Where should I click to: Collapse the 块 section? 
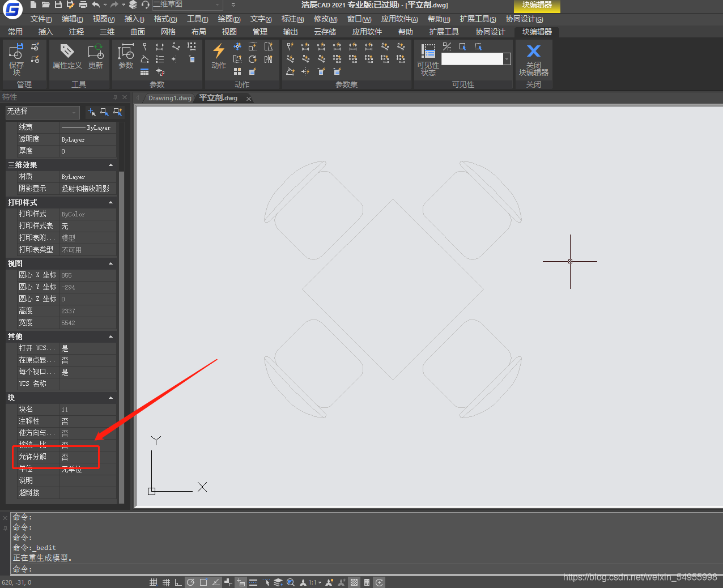coord(110,398)
